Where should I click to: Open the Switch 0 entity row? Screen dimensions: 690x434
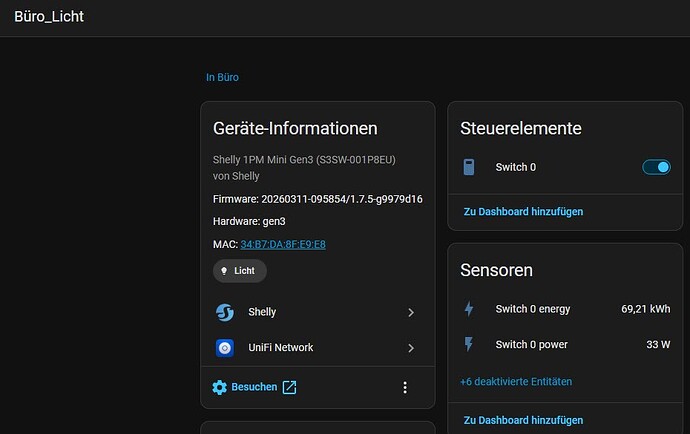click(565, 167)
